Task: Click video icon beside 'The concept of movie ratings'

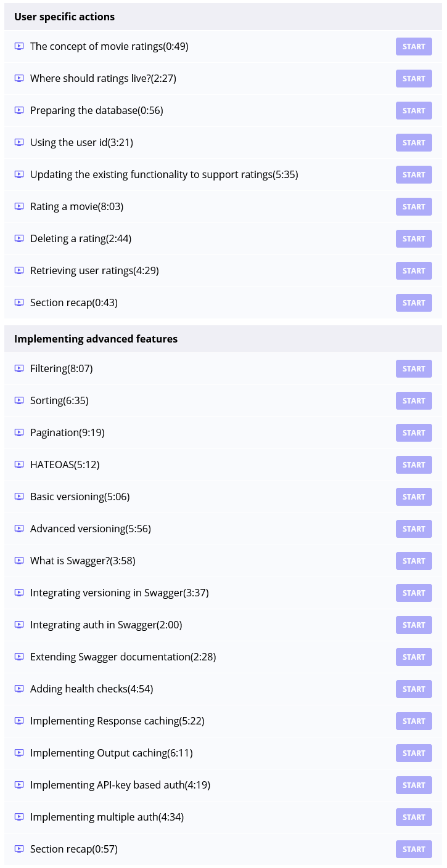Action: 19,46
